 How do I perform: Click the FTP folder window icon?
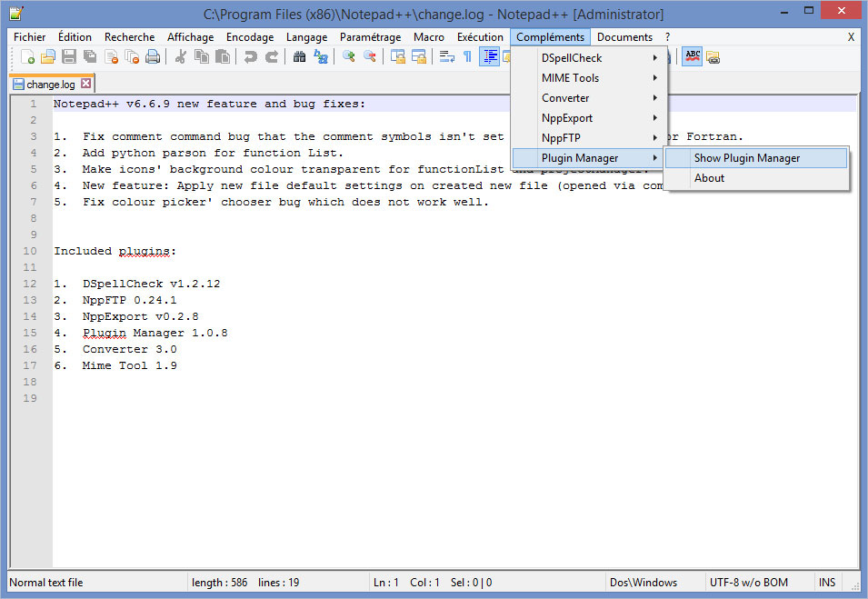713,57
